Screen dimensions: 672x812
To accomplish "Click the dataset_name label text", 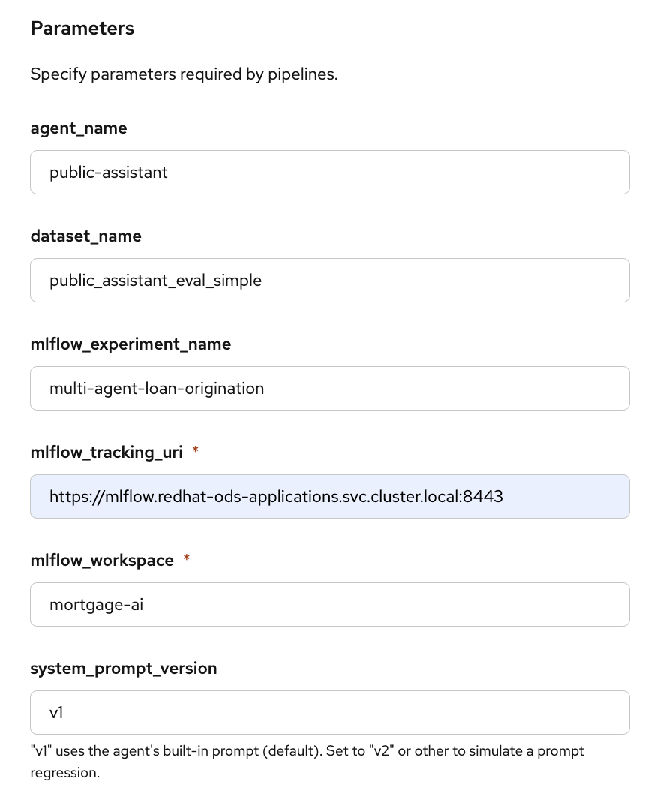I will click(x=85, y=236).
